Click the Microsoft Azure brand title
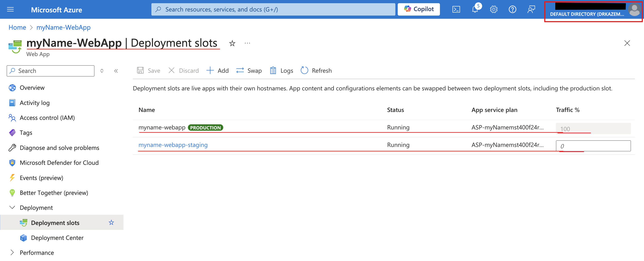Image resolution: width=644 pixels, height=261 pixels. pos(57,10)
